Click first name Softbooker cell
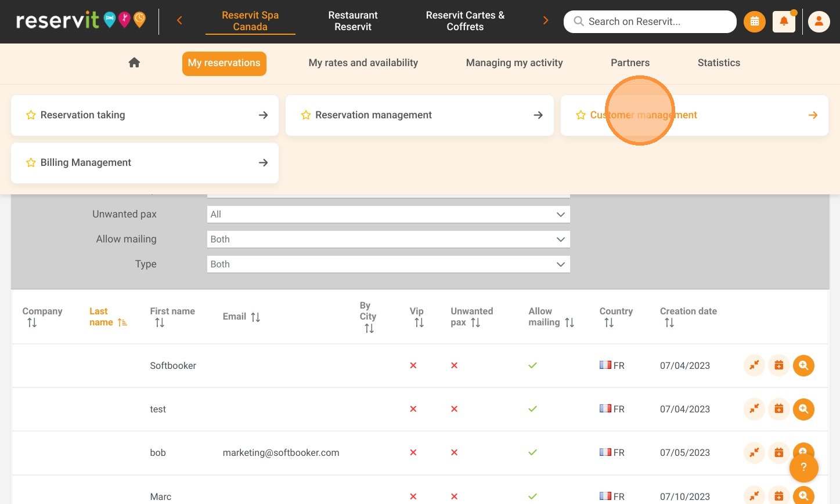This screenshot has width=840, height=504. point(173,365)
